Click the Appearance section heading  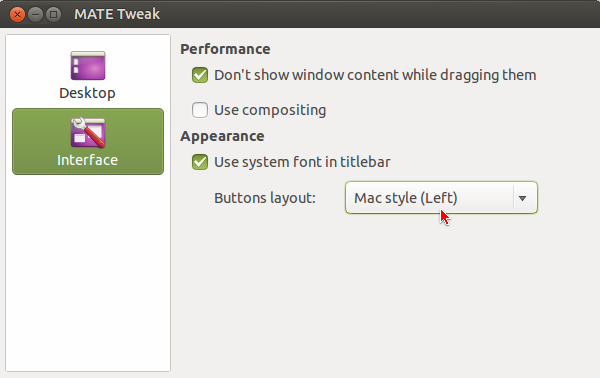click(222, 136)
